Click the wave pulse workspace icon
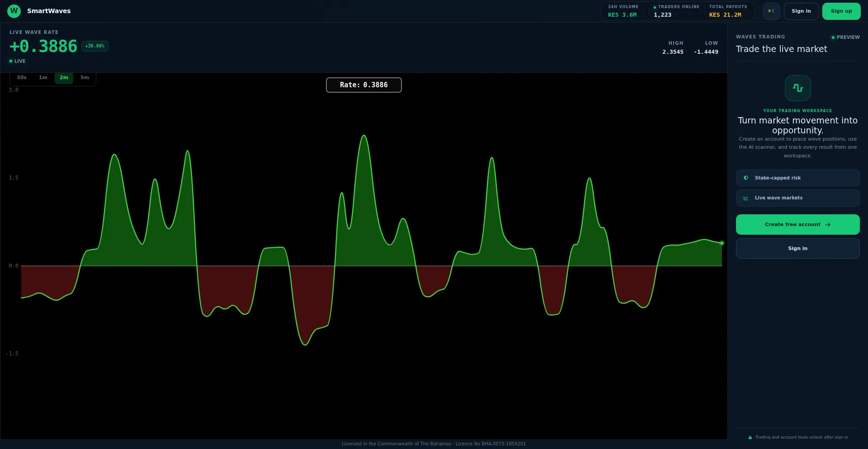Image resolution: width=868 pixels, height=449 pixels. 797,88
